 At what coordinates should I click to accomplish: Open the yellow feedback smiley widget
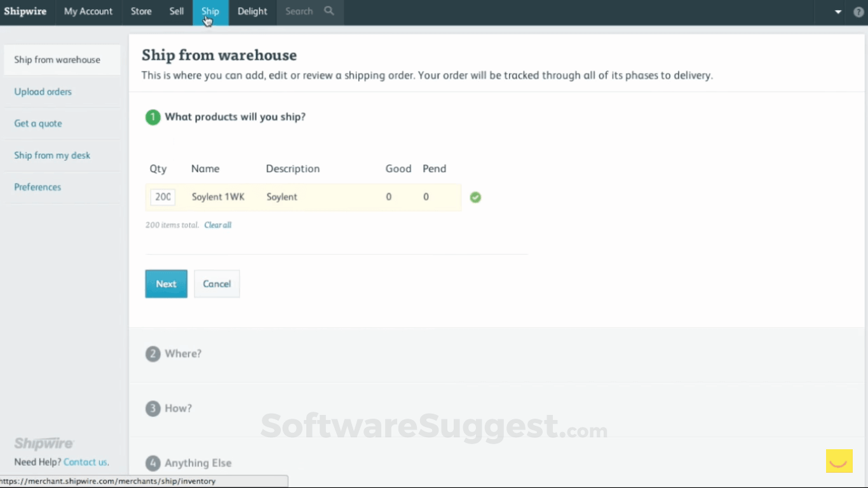point(839,461)
